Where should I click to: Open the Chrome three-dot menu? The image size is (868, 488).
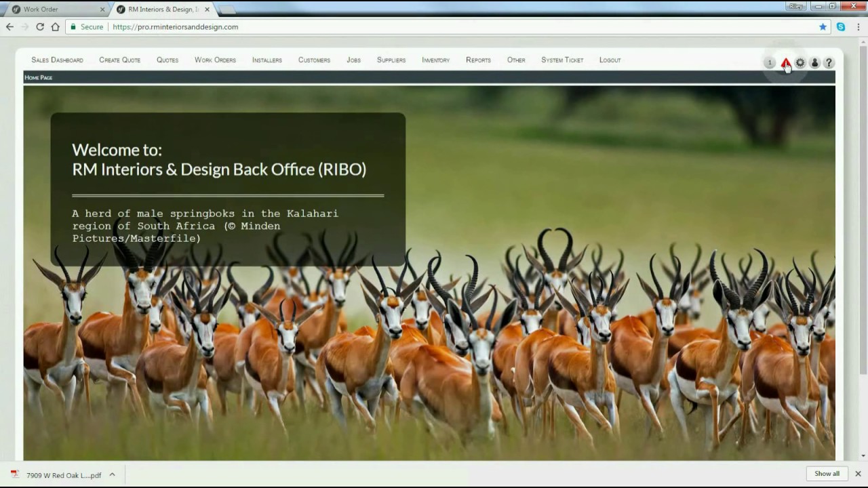click(x=858, y=27)
